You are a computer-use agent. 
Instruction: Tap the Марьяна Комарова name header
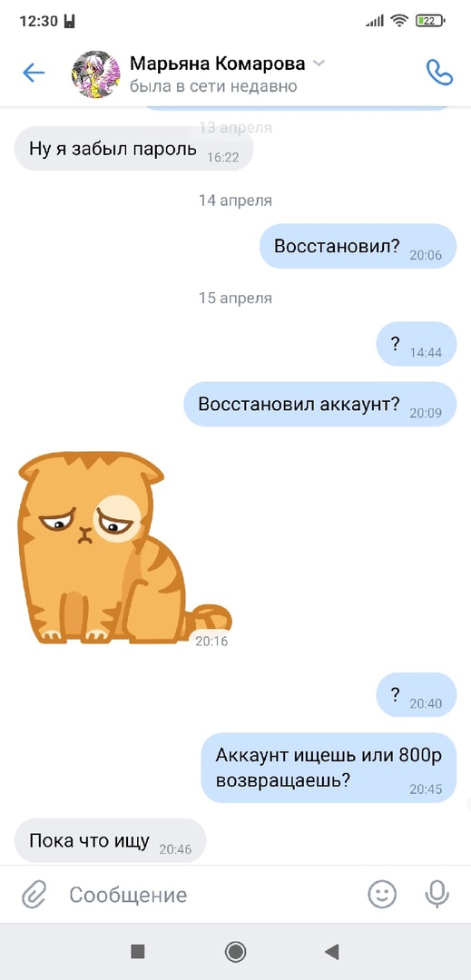[x=218, y=64]
